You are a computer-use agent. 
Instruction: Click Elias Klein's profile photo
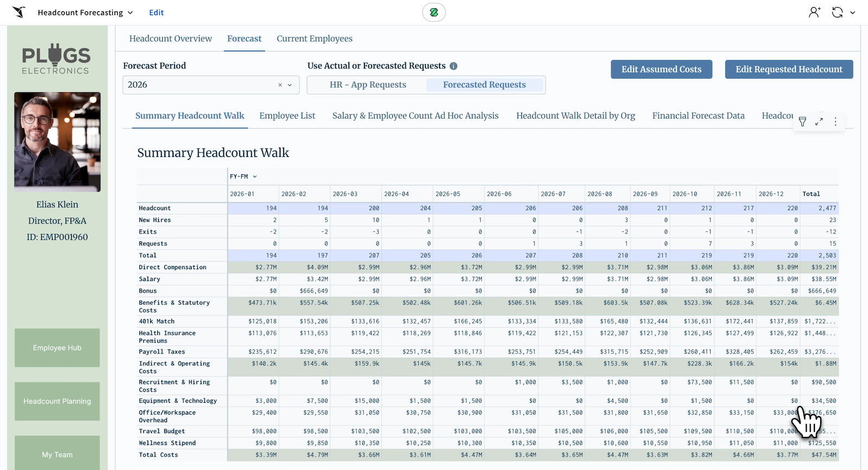click(58, 142)
